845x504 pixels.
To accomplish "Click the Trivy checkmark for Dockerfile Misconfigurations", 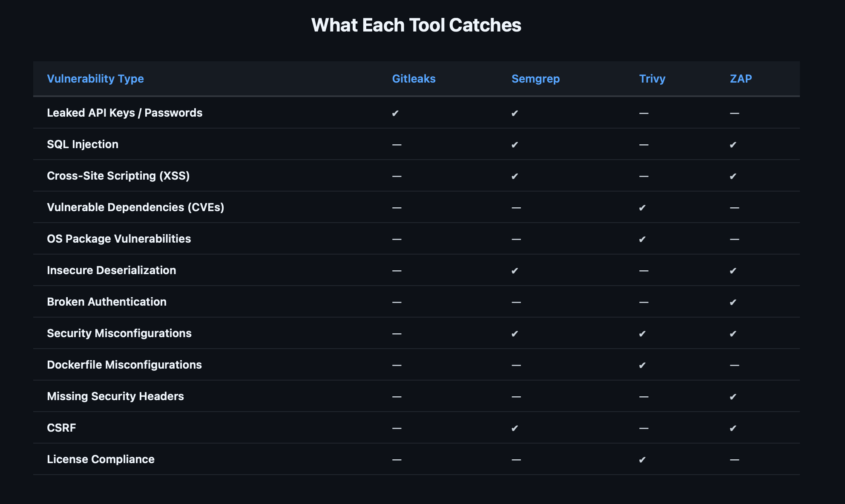I will pos(642,365).
